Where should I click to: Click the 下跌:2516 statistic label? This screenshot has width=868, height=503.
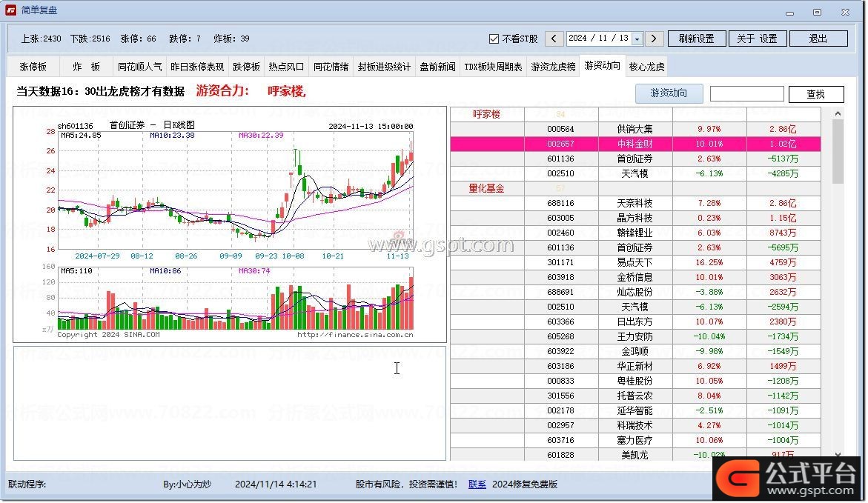click(x=90, y=39)
